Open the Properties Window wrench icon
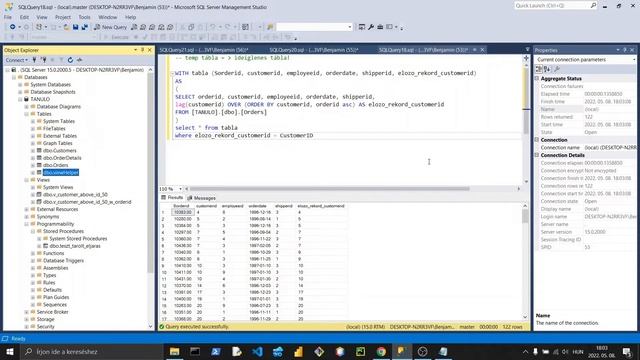The width and height of the screenshot is (640, 360). 371,27
